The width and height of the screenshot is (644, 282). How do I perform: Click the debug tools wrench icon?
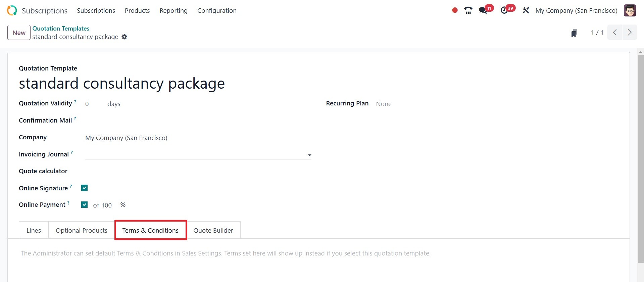pos(526,10)
